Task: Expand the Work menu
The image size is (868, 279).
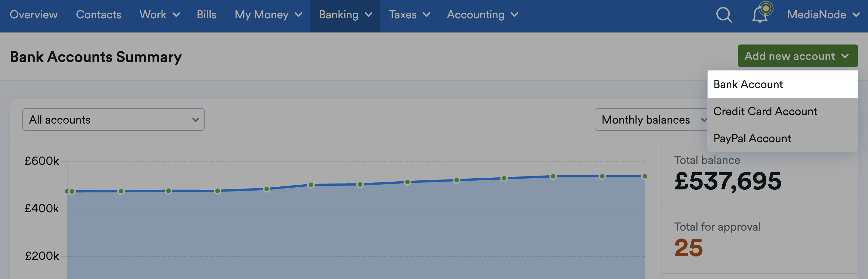Action: 160,15
